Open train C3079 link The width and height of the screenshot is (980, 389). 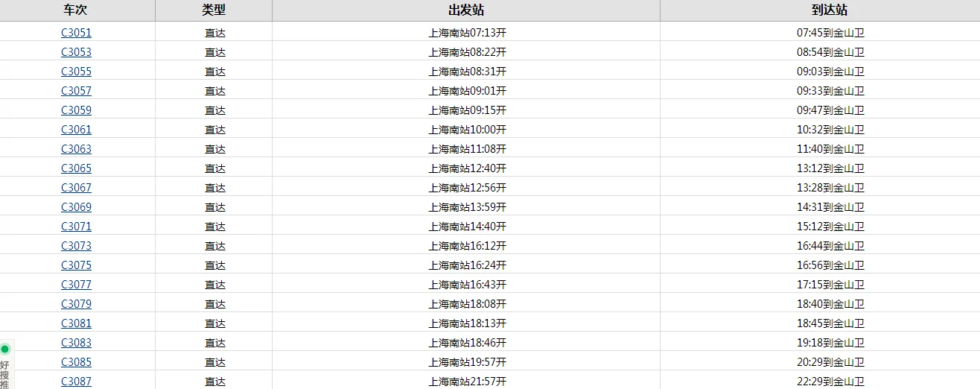pyautogui.click(x=76, y=304)
